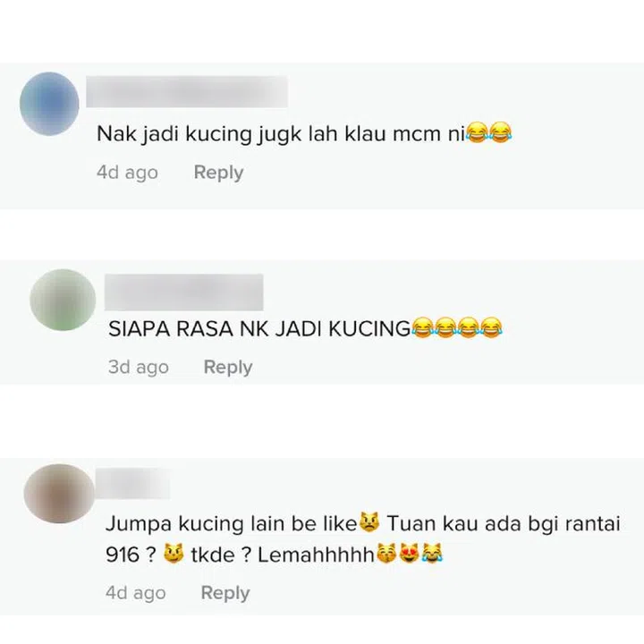Select comment text 'SIAPA RASA NK JADI KUCING'
Viewport: 644px width, 644px height.
click(x=259, y=328)
